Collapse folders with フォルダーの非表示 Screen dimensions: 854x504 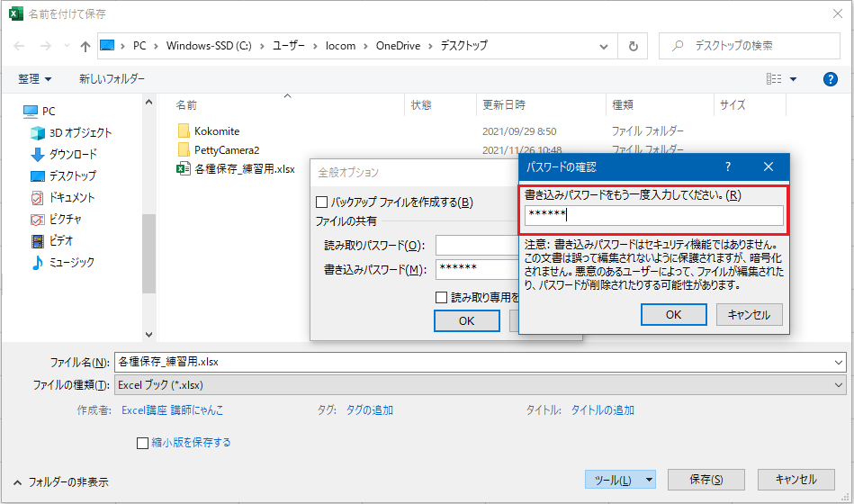coord(60,482)
